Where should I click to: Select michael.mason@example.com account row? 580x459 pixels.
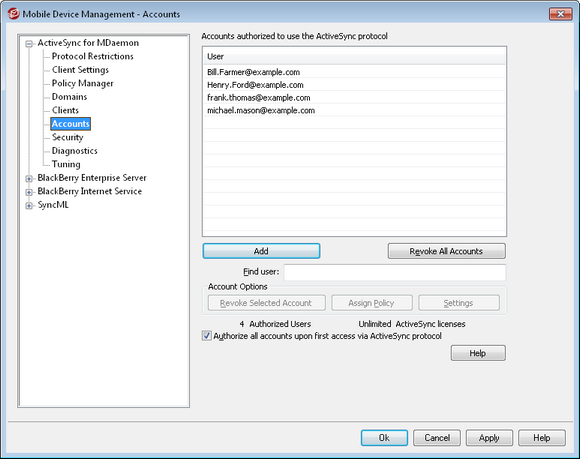tap(354, 111)
